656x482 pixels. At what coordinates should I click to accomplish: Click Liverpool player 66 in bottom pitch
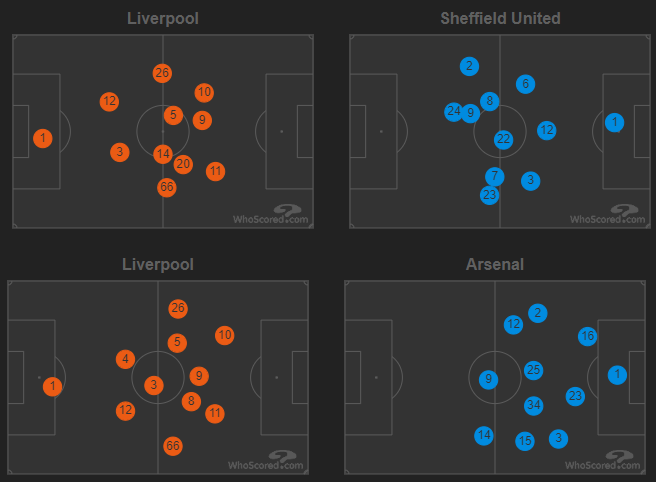pyautogui.click(x=173, y=446)
